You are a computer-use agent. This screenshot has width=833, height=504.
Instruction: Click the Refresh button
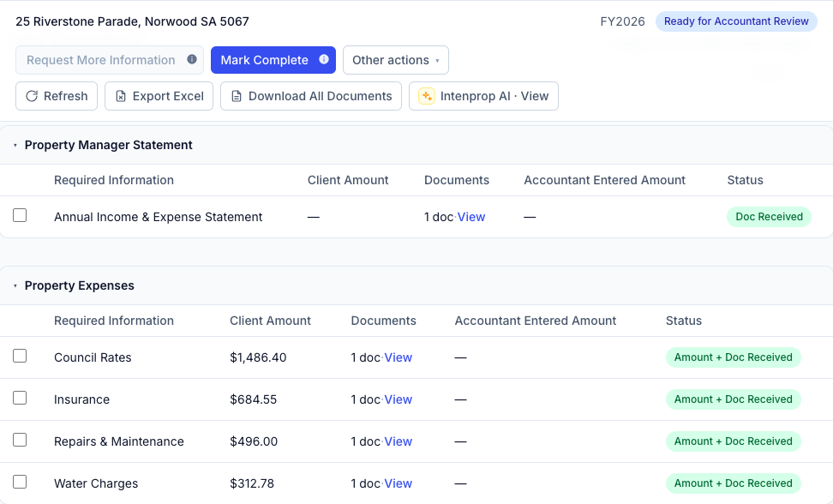pos(57,96)
